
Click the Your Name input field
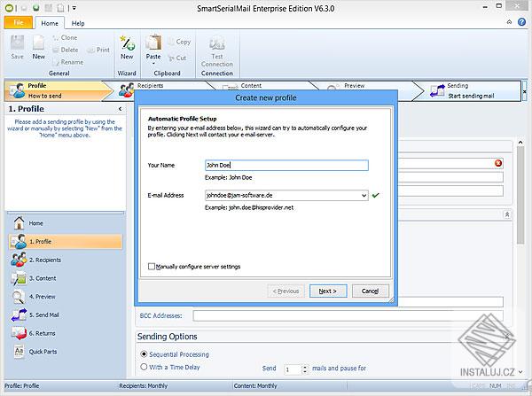286,165
